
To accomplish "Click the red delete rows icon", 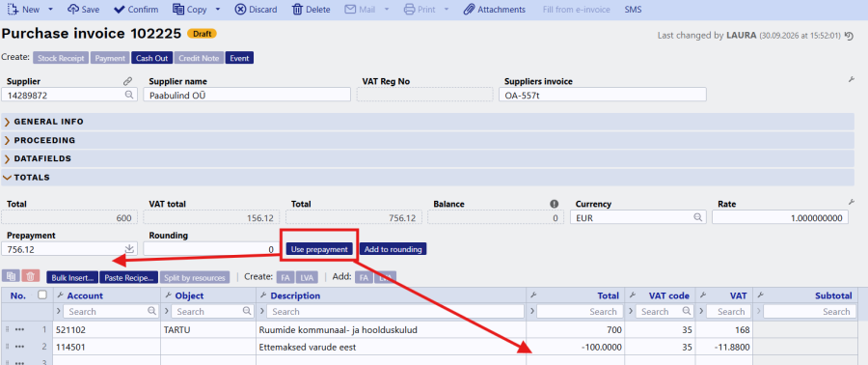I will tap(31, 276).
